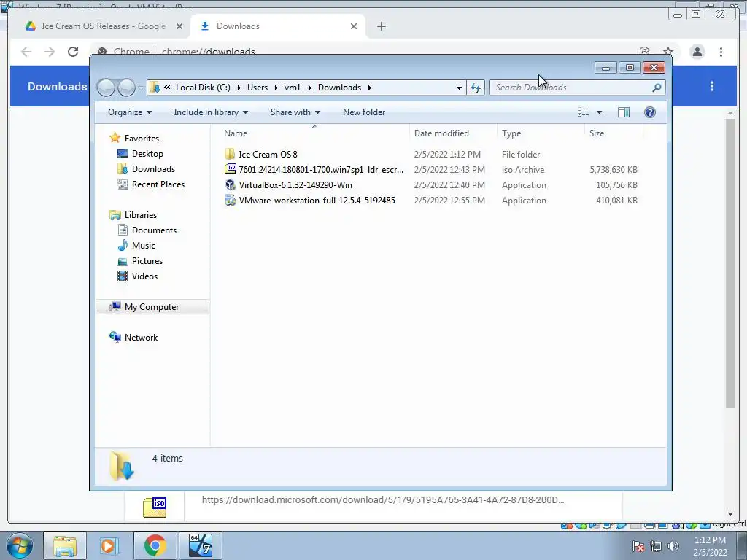
Task: Open the Share with dropdown
Action: 295,112
